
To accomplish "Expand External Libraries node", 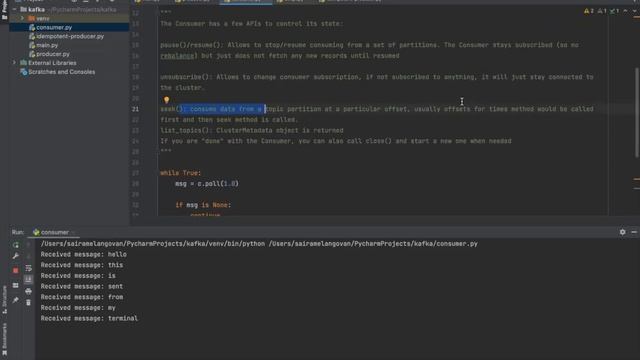I will coord(15,63).
